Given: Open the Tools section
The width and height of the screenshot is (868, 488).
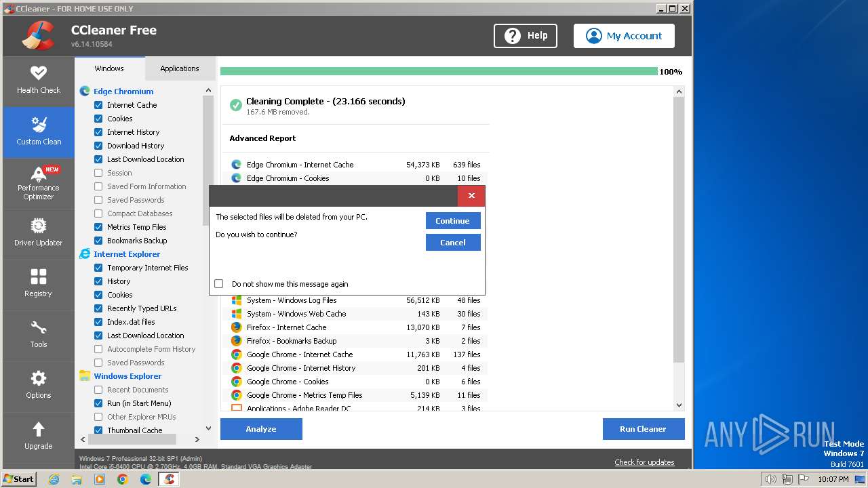Looking at the screenshot, I should [x=39, y=335].
